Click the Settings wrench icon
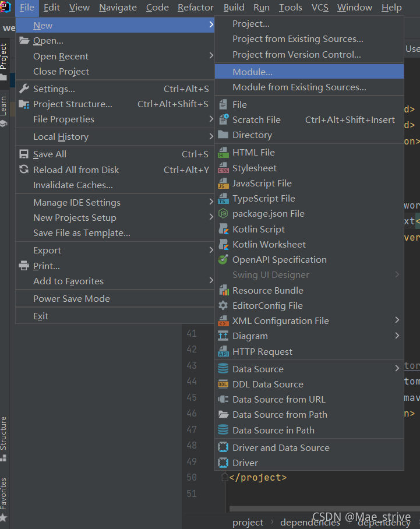 (24, 89)
